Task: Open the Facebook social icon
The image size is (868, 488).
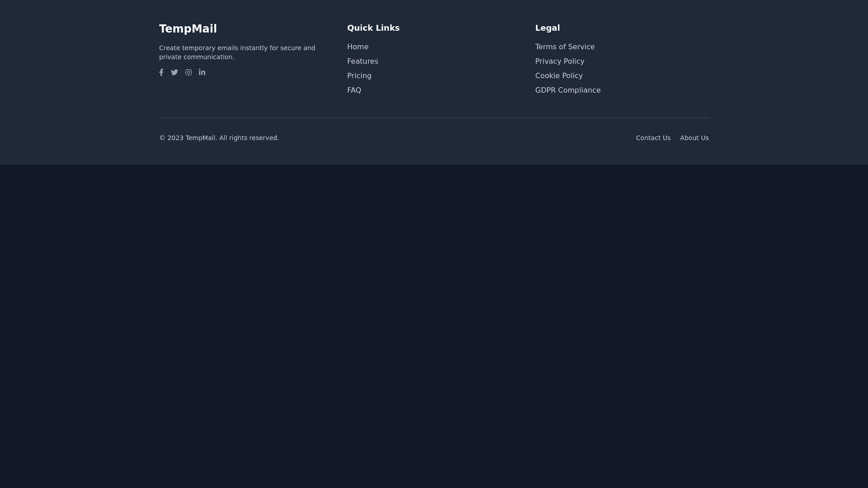Action: pos(161,72)
